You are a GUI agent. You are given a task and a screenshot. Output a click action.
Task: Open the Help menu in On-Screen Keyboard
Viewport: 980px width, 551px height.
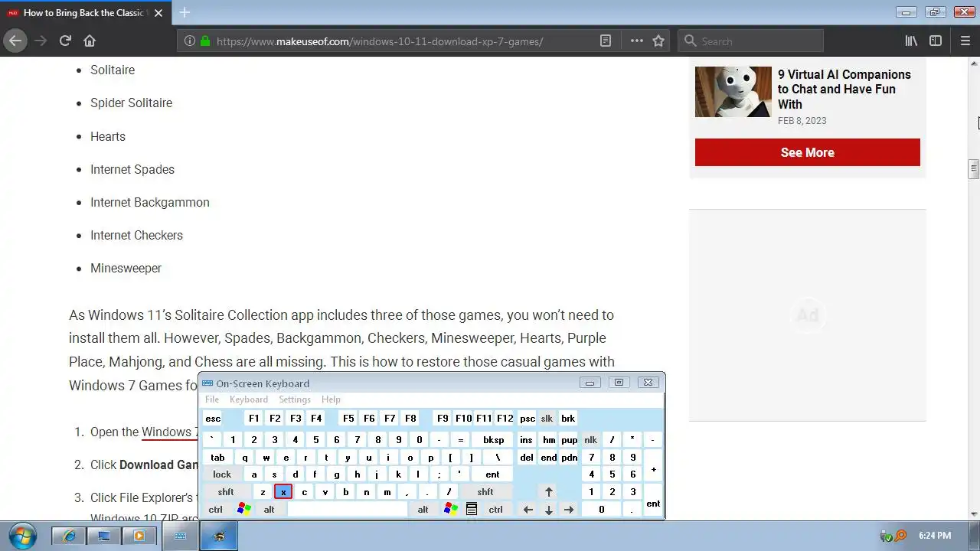pyautogui.click(x=331, y=399)
